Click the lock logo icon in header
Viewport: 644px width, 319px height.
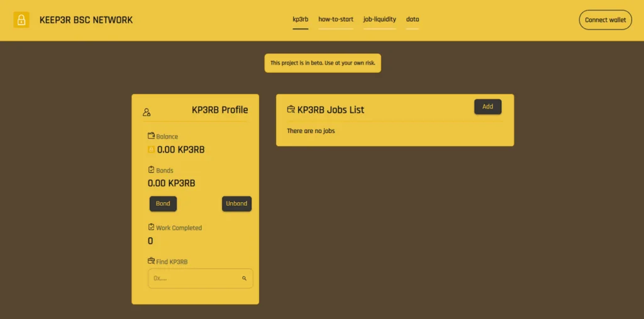click(21, 20)
